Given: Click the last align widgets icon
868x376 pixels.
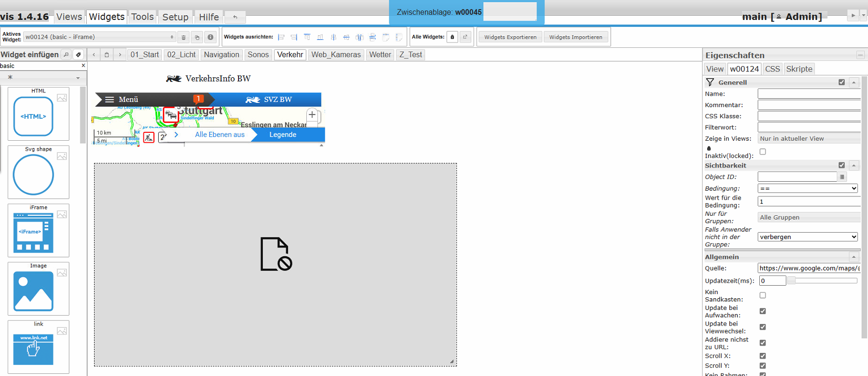Looking at the screenshot, I should click(x=399, y=37).
